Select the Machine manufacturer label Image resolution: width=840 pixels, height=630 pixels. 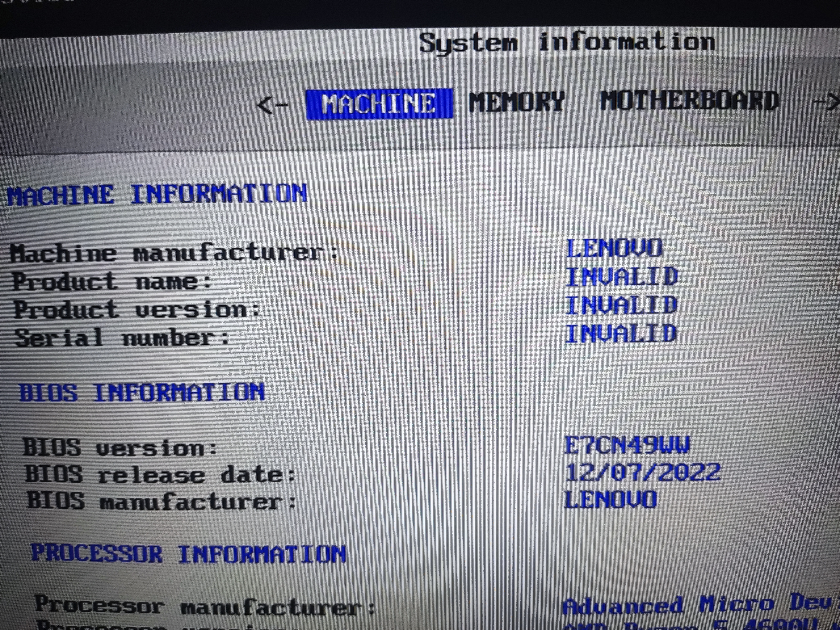[x=174, y=253]
